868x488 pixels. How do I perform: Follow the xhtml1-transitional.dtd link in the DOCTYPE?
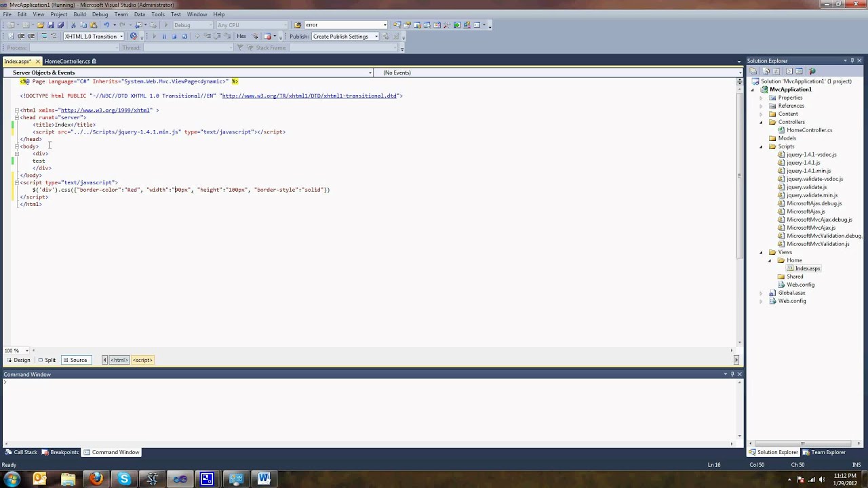click(309, 96)
